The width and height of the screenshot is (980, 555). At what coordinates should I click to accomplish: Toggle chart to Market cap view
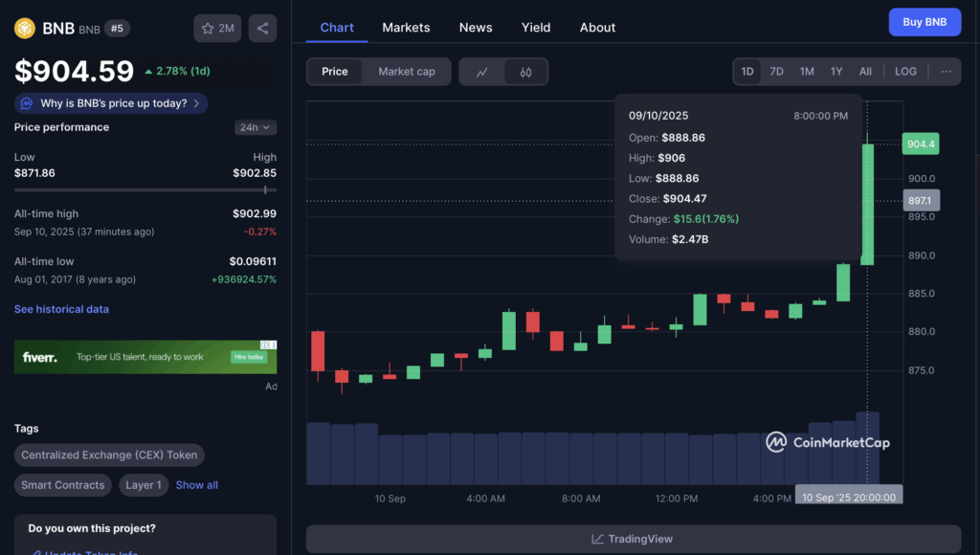click(x=406, y=72)
